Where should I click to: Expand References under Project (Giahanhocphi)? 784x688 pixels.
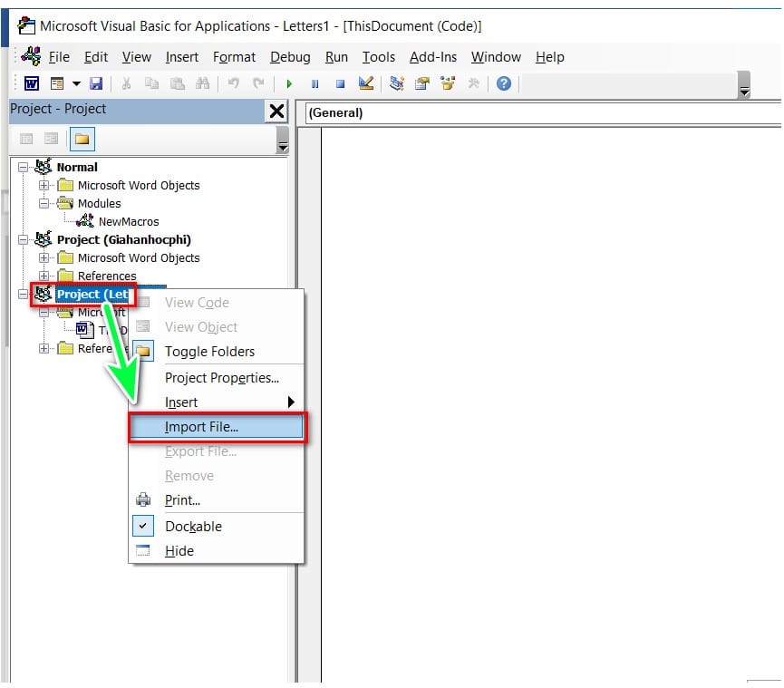[44, 276]
